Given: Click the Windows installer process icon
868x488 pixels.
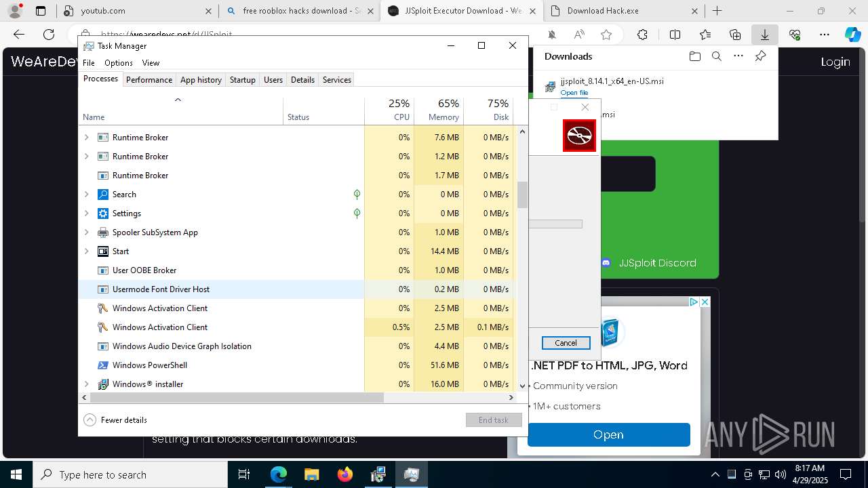Looking at the screenshot, I should [103, 384].
